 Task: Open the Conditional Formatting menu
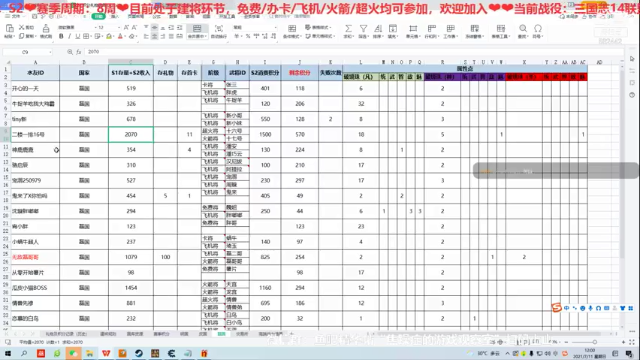[291, 31]
